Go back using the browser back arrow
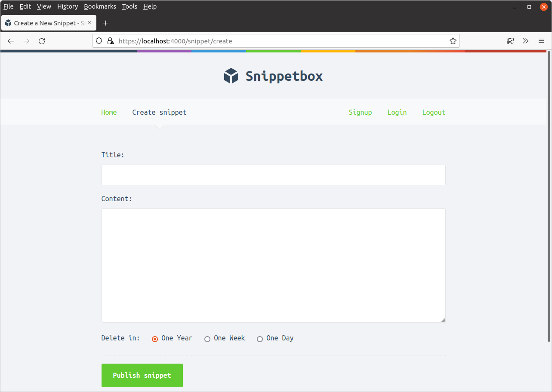 tap(11, 41)
